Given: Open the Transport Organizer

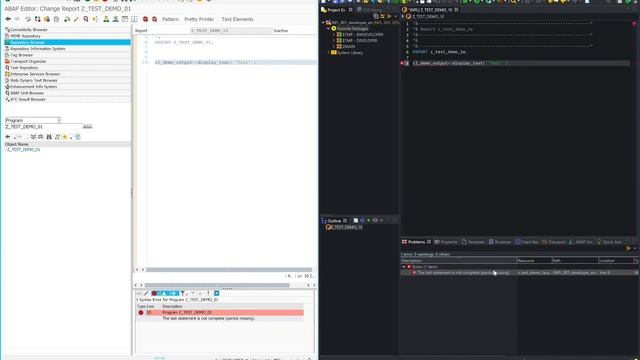Looking at the screenshot, I should [x=67, y=61].
